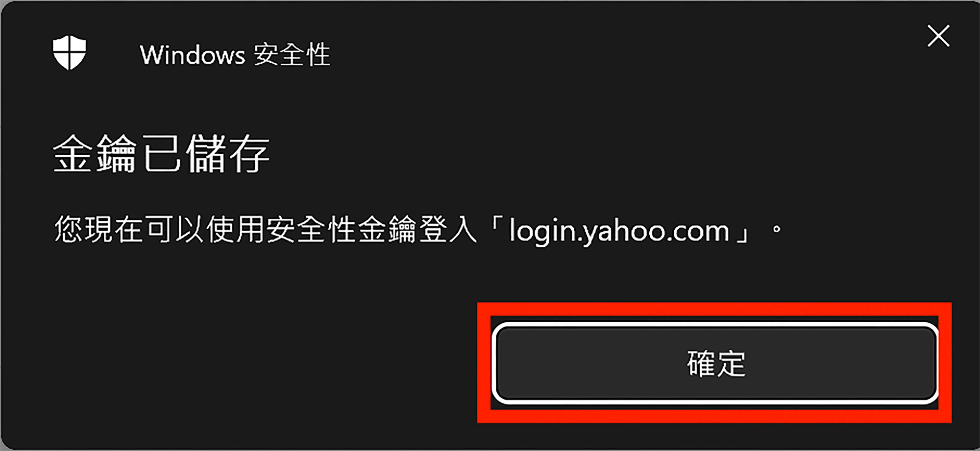Image resolution: width=980 pixels, height=451 pixels.
Task: Close the dialog with the X icon
Action: tap(938, 36)
